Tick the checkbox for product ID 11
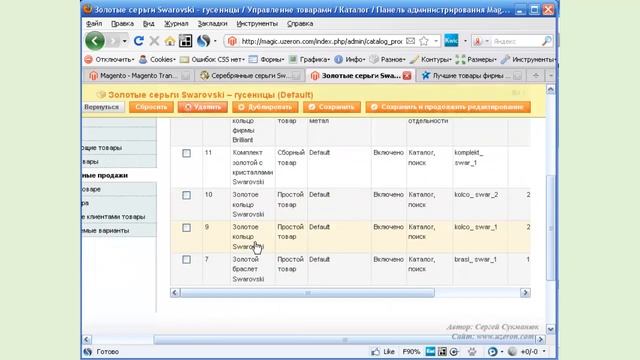This screenshot has height=360, width=640. coord(187,153)
